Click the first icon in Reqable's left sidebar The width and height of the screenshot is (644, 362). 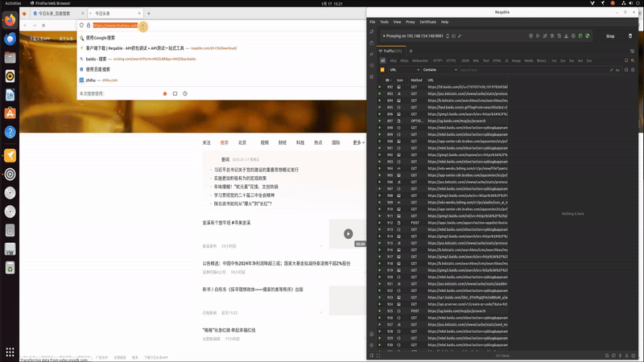(x=372, y=31)
